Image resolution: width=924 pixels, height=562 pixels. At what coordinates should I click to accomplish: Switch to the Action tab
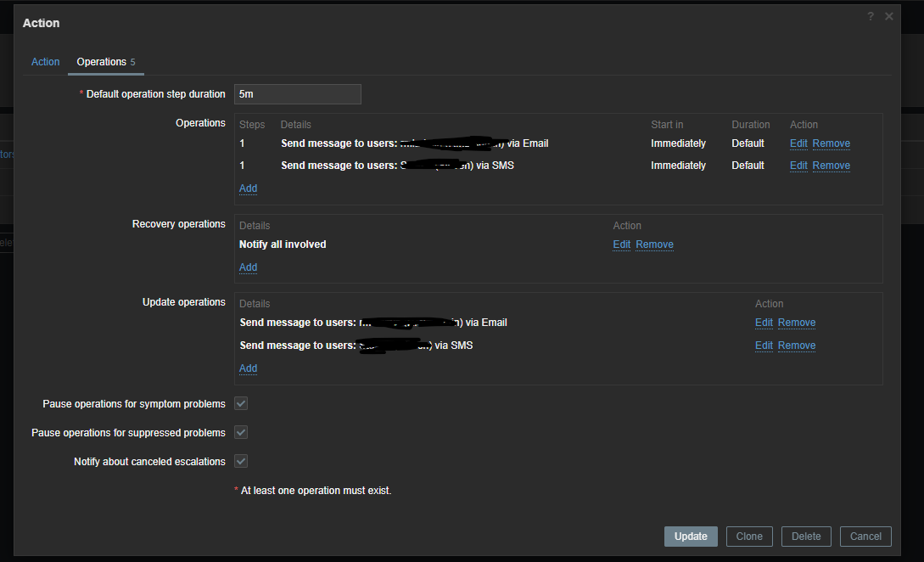pyautogui.click(x=45, y=62)
